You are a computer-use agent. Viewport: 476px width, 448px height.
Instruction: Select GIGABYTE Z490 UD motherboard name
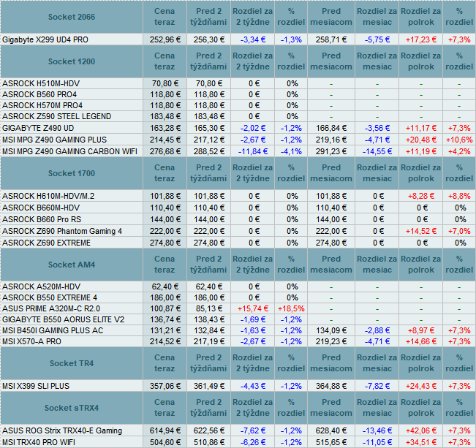(x=38, y=128)
